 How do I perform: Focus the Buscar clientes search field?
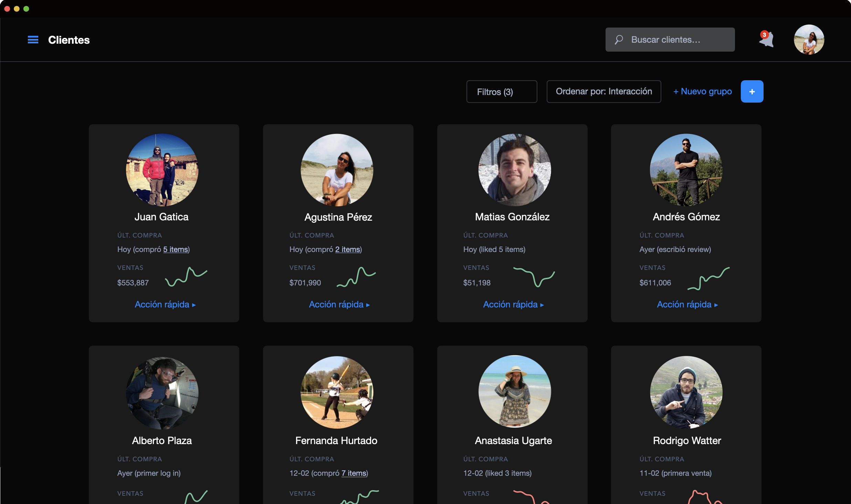point(670,40)
